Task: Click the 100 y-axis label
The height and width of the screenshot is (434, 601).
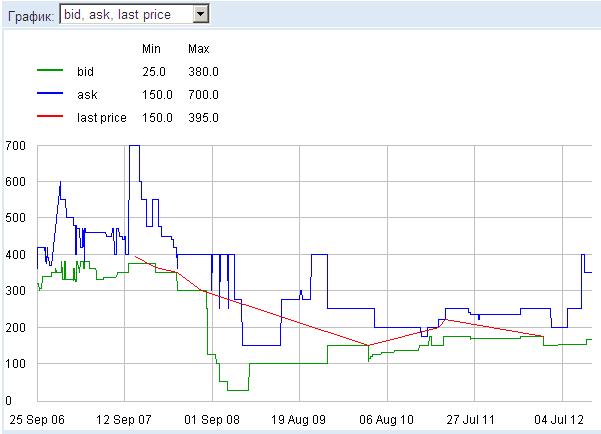Action: click(x=16, y=363)
